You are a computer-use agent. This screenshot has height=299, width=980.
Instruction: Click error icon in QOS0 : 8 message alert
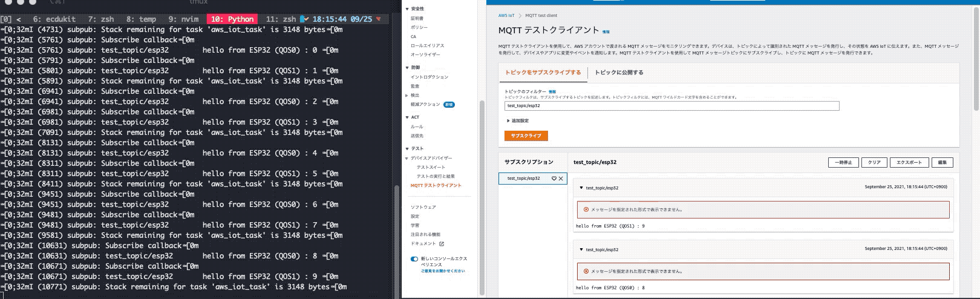(x=586, y=271)
